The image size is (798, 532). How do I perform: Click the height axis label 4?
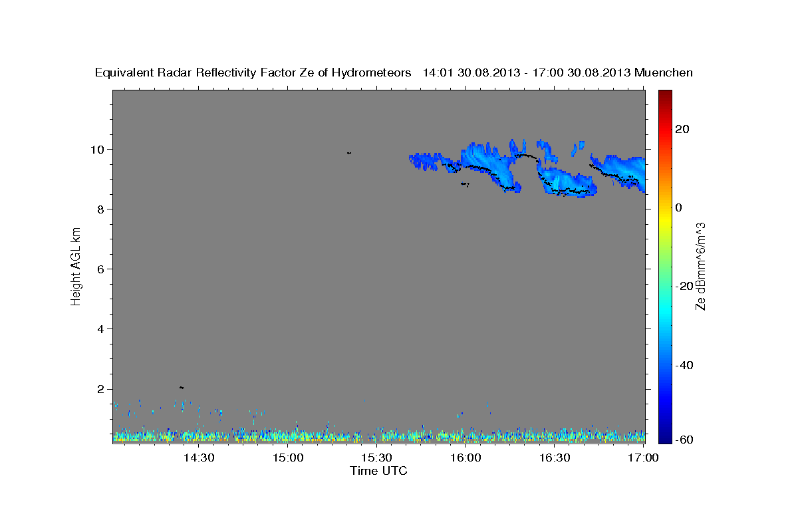(100, 329)
